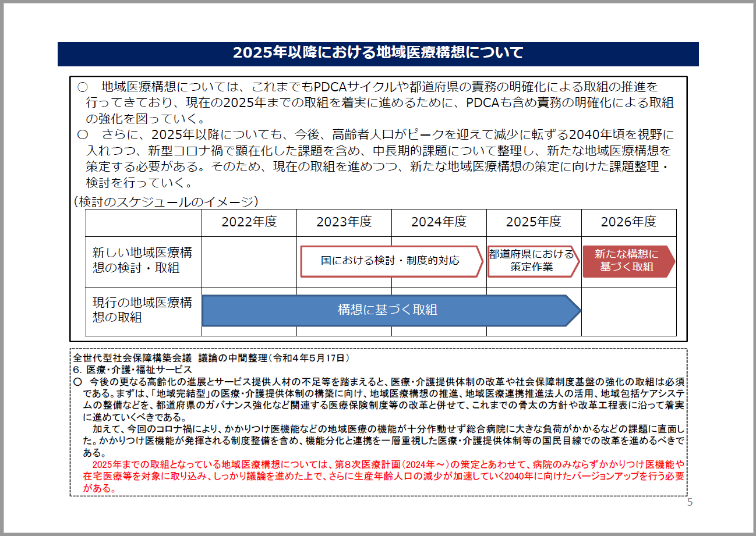The image size is (756, 536).
Task: Click the 都道府県における策定作業 arrow
Action: tap(534, 261)
